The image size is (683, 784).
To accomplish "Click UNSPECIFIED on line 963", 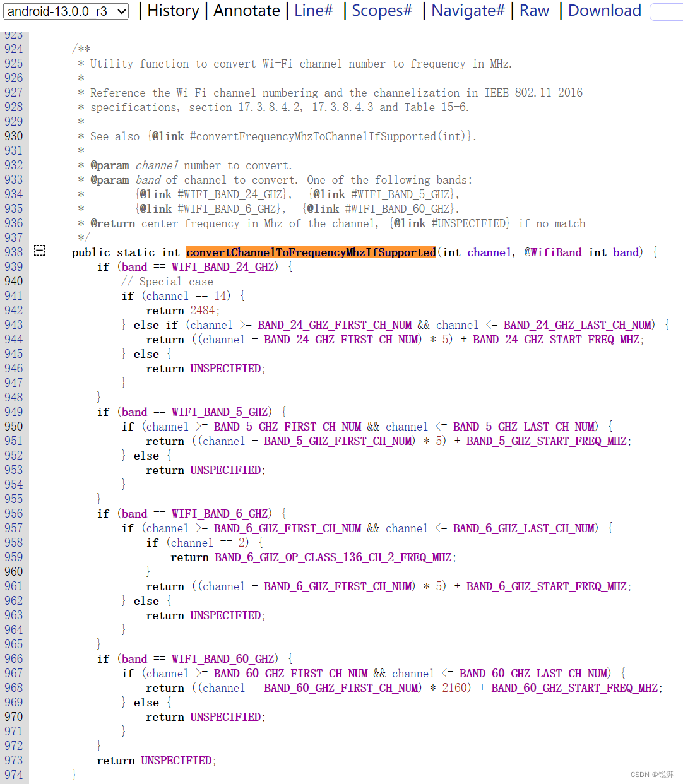I will pyautogui.click(x=225, y=615).
